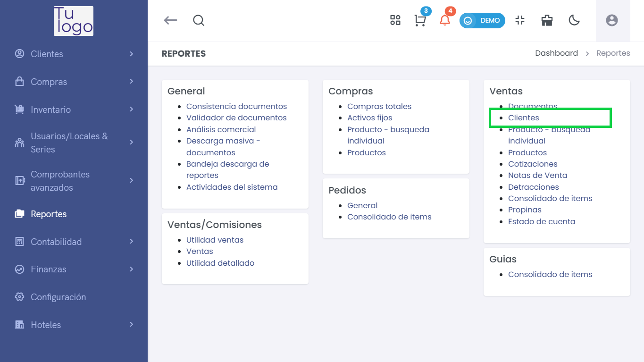
Task: Open the Compras totales report link
Action: 379,106
